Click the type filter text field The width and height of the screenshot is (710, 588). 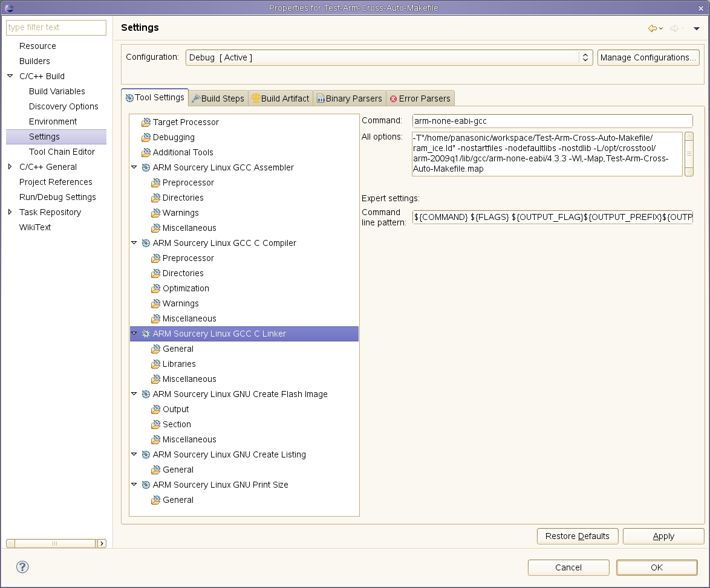56,27
